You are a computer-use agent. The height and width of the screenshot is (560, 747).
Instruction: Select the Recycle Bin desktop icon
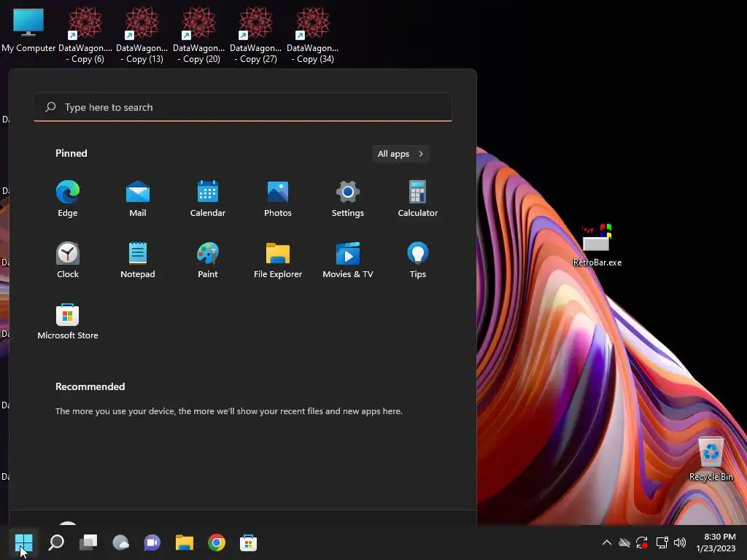pos(711,459)
